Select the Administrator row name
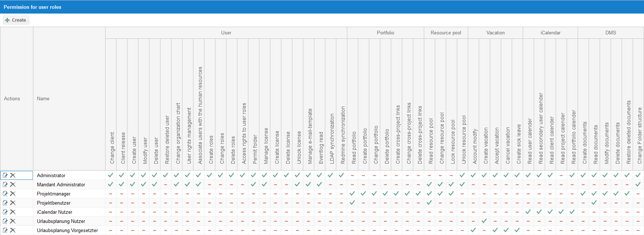Screen dimensions: 644x235 (51, 176)
